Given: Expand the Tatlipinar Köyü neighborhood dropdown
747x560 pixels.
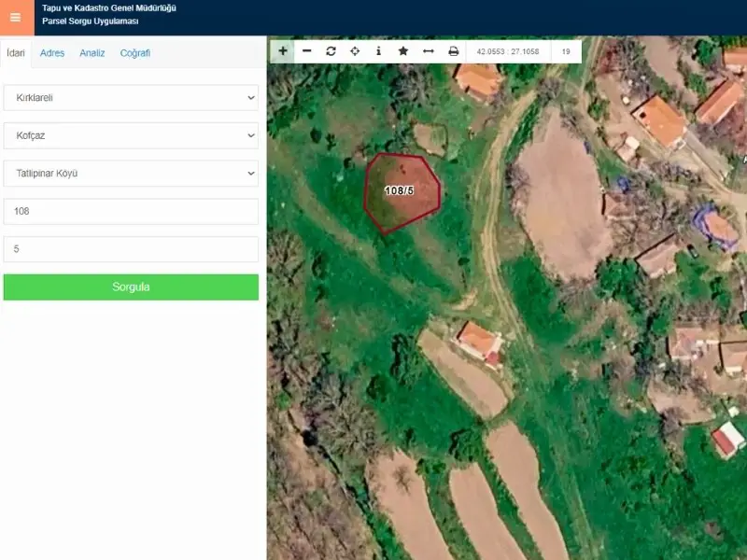Looking at the screenshot, I should (131, 174).
